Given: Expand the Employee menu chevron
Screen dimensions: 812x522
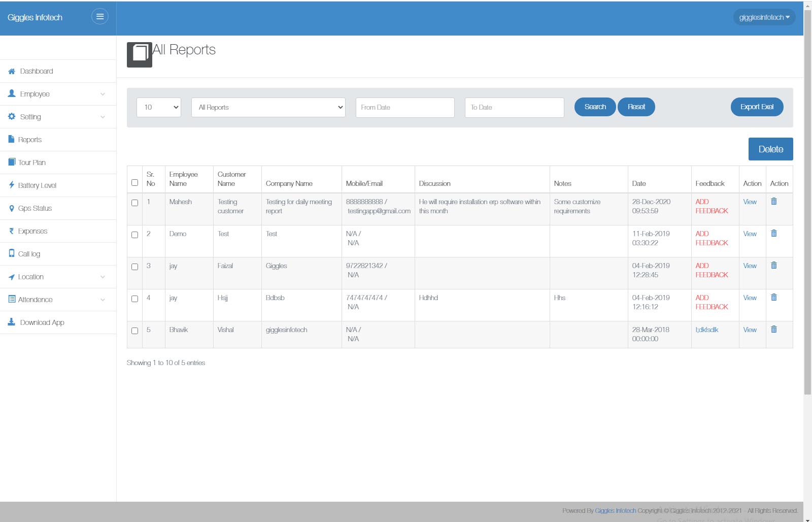Looking at the screenshot, I should click(103, 94).
